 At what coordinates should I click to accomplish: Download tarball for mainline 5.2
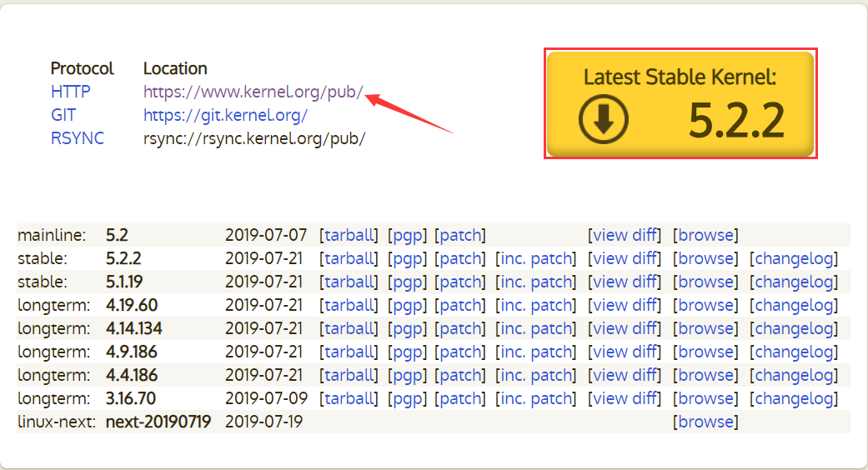pos(349,235)
